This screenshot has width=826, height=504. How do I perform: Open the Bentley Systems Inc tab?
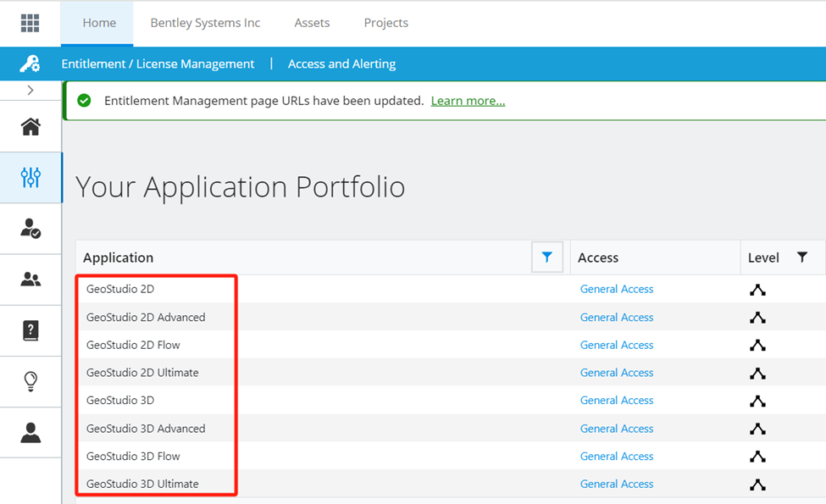tap(205, 23)
